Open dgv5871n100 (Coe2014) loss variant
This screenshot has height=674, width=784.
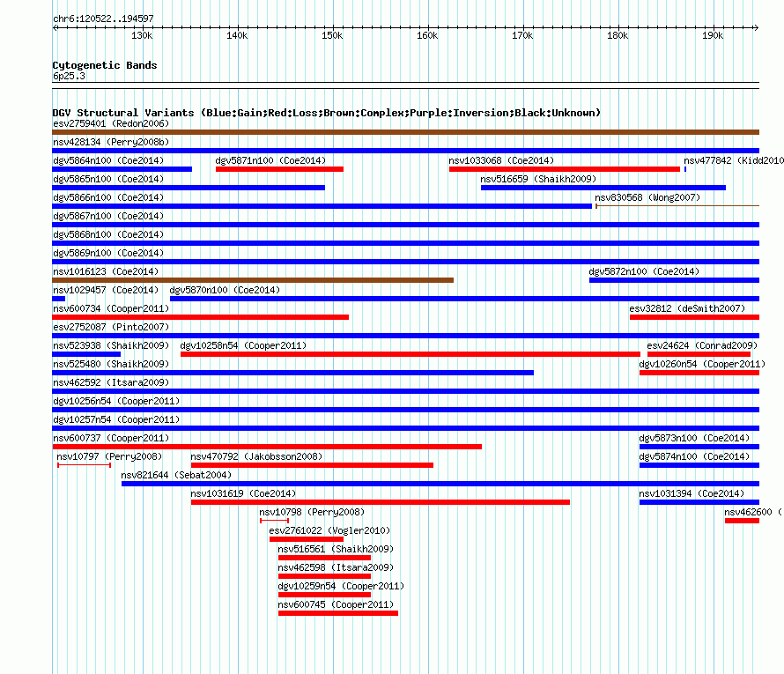tap(270, 160)
